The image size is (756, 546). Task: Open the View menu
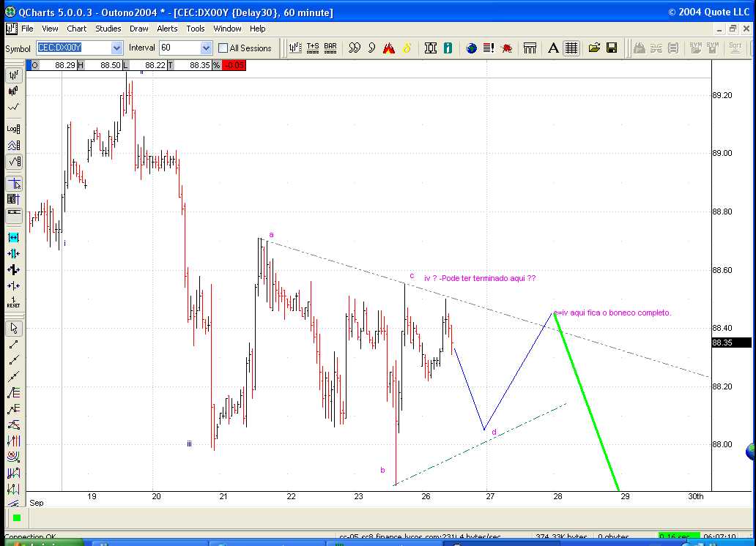coord(50,29)
